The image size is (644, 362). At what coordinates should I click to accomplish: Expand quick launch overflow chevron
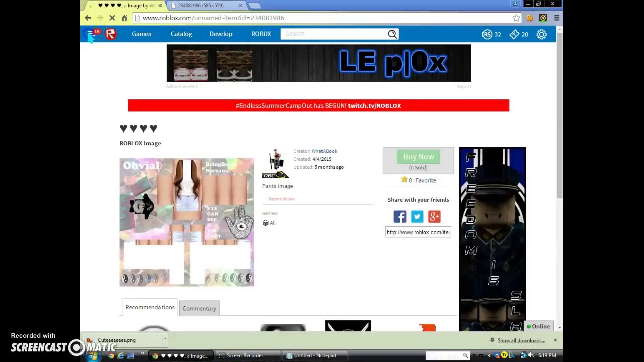(x=142, y=355)
